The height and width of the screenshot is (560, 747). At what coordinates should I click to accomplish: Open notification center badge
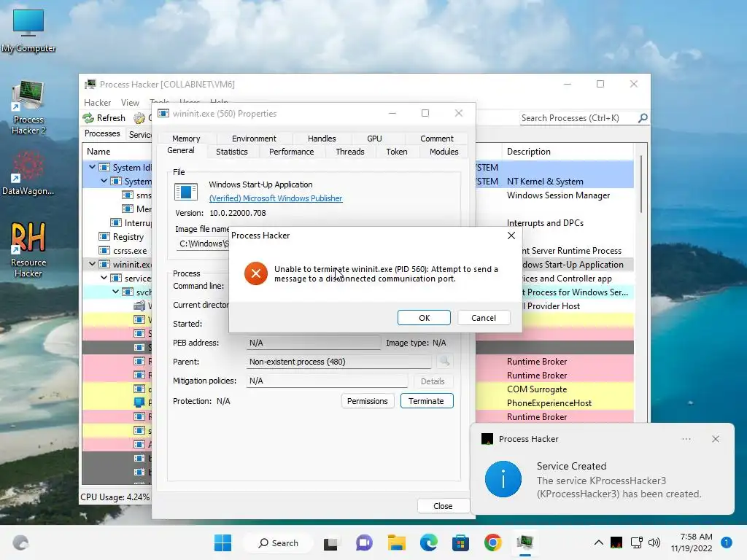click(726, 542)
